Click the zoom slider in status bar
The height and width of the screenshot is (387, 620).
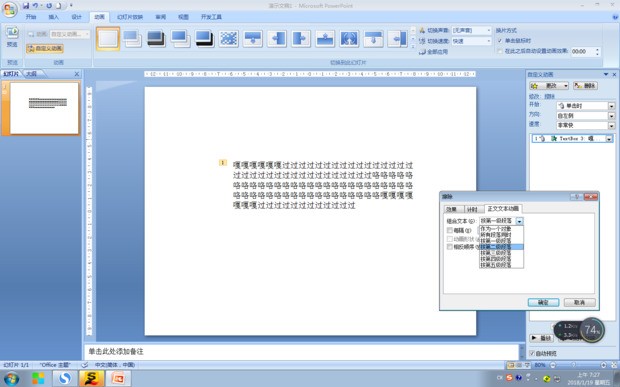(578, 365)
